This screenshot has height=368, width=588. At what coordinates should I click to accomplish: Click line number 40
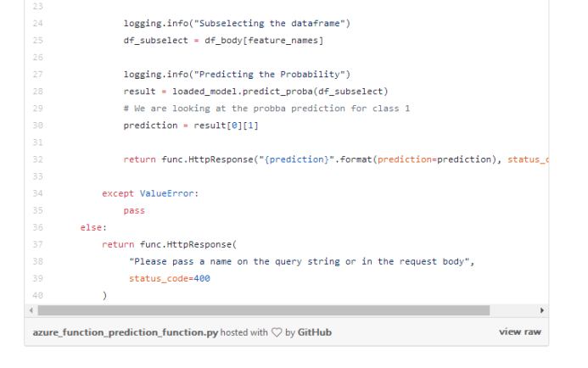point(38,295)
